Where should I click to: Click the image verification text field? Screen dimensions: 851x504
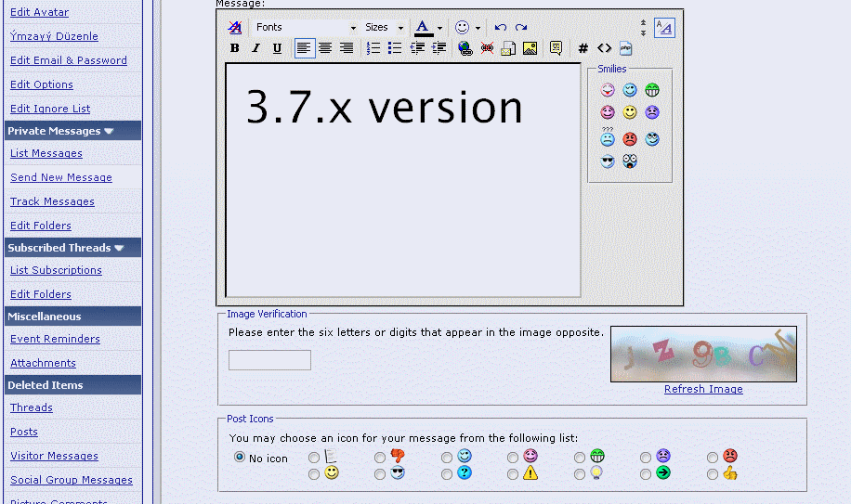coord(269,360)
